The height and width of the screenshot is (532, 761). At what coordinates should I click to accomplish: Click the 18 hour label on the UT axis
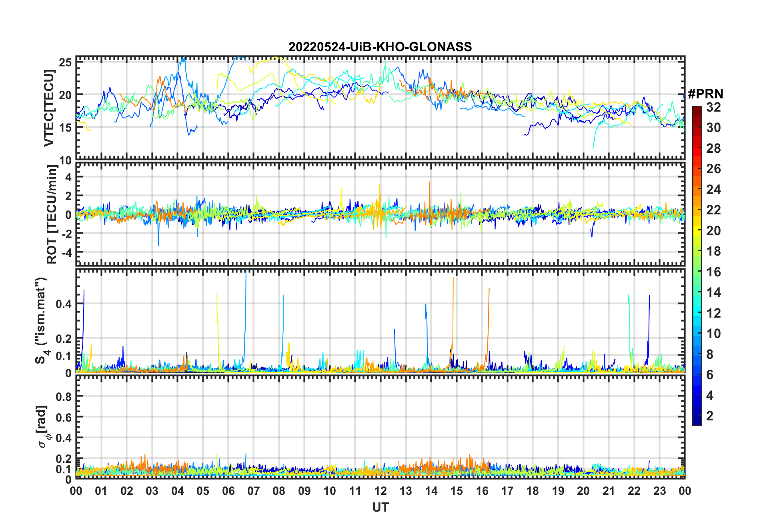533,491
